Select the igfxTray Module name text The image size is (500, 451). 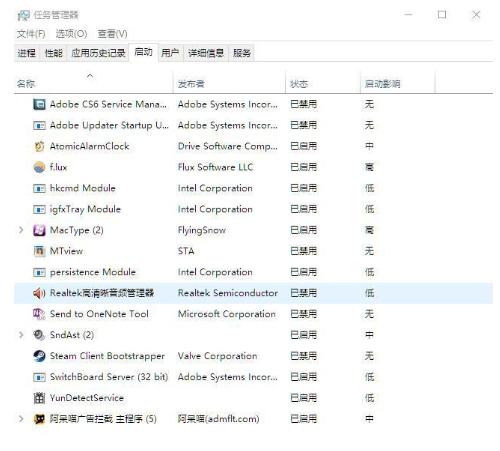click(x=85, y=209)
